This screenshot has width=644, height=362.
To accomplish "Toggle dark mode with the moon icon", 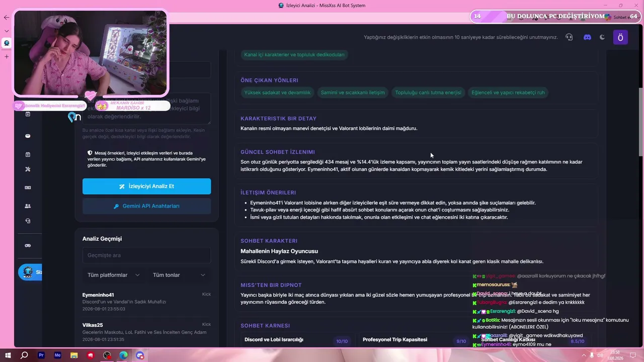I will [x=603, y=37].
